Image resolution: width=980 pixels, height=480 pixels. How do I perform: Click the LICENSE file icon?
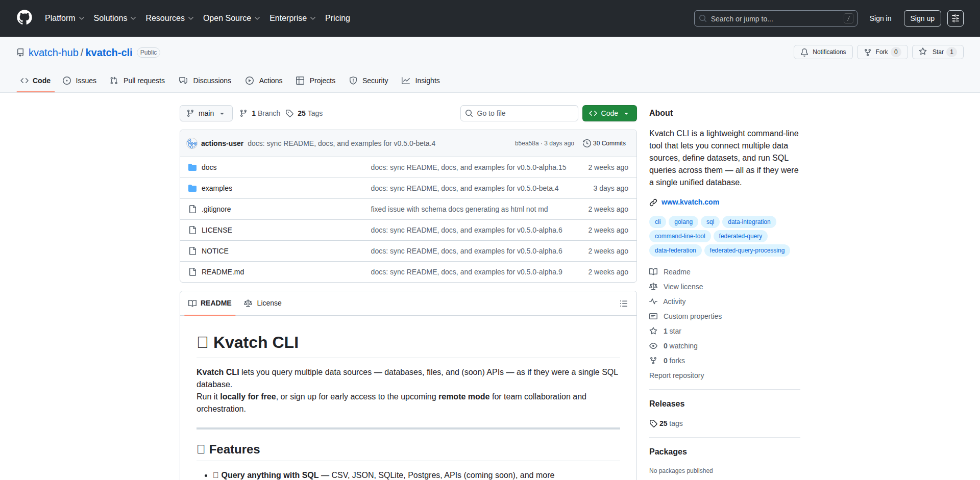192,230
